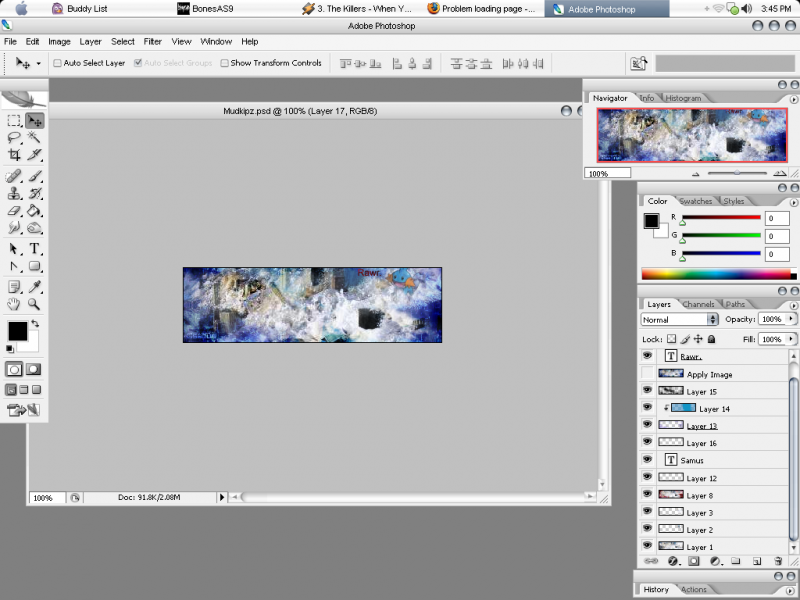Image resolution: width=800 pixels, height=600 pixels.
Task: Open the Navigator panel options menu
Action: pyautogui.click(x=794, y=99)
